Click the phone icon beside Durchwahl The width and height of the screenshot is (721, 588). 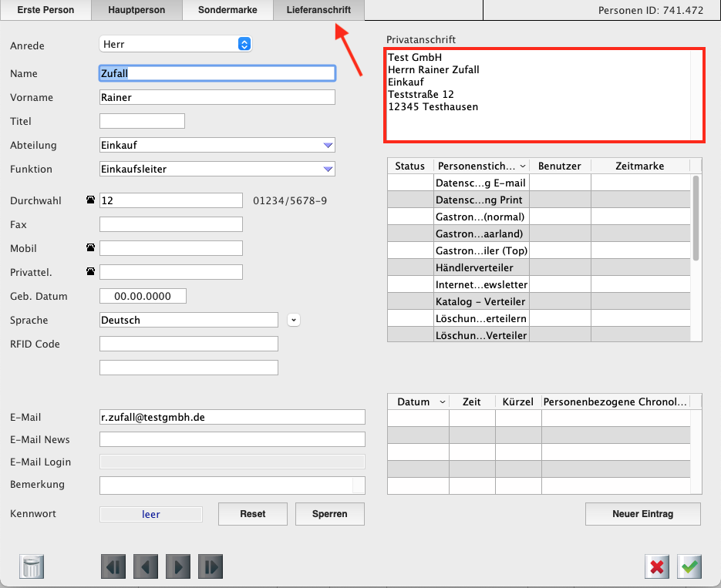point(91,200)
